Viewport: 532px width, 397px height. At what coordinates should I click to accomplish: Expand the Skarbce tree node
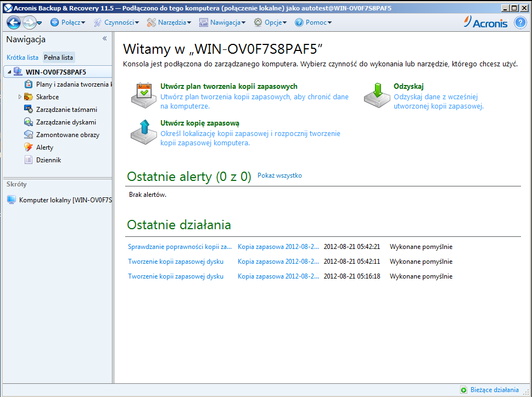click(x=20, y=97)
